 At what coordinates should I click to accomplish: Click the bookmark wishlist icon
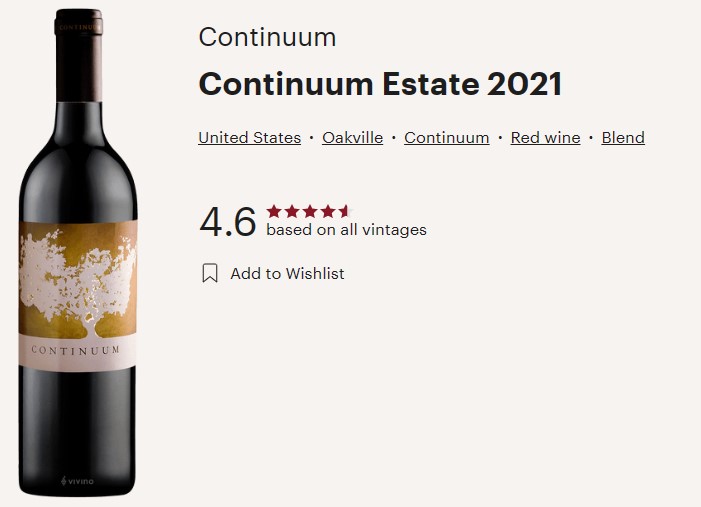[x=210, y=273]
